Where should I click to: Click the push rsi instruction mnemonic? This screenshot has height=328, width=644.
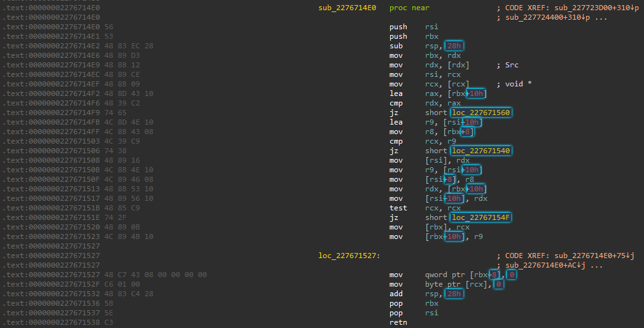click(398, 27)
